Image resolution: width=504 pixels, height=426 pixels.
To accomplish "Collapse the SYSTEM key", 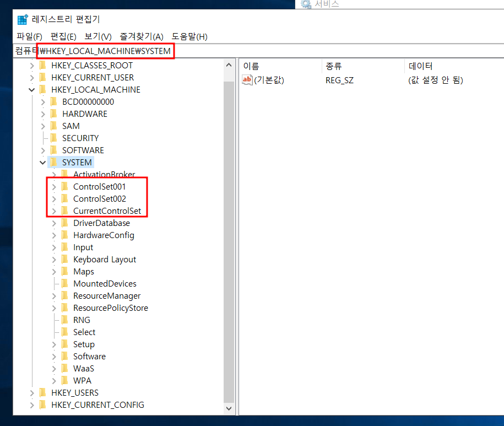I will (x=43, y=163).
